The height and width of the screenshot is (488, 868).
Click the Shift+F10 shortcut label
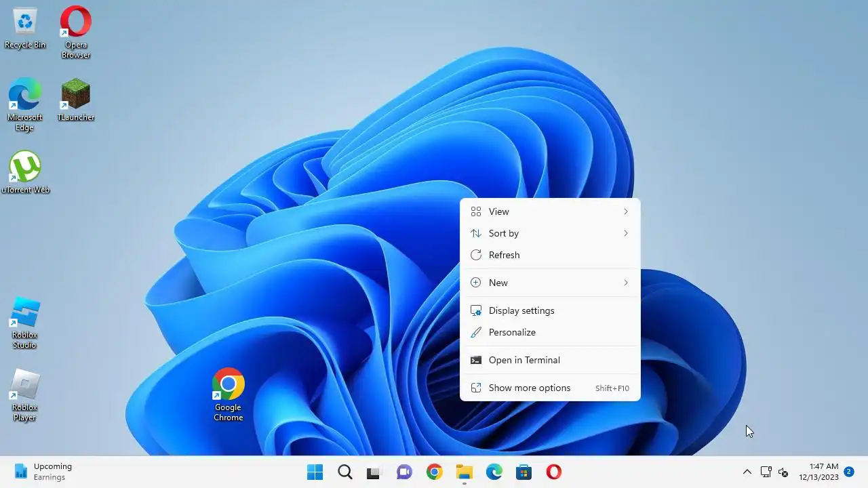point(612,388)
